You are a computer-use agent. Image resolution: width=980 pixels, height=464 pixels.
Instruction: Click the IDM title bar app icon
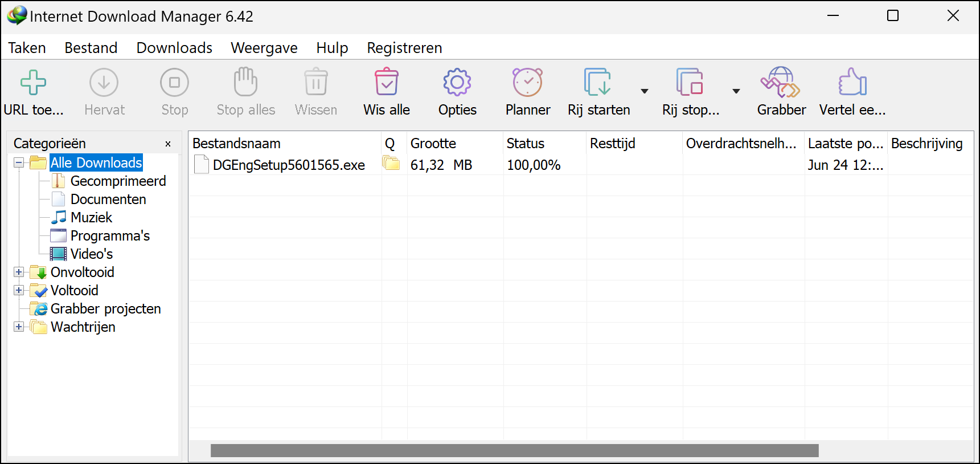(17, 15)
